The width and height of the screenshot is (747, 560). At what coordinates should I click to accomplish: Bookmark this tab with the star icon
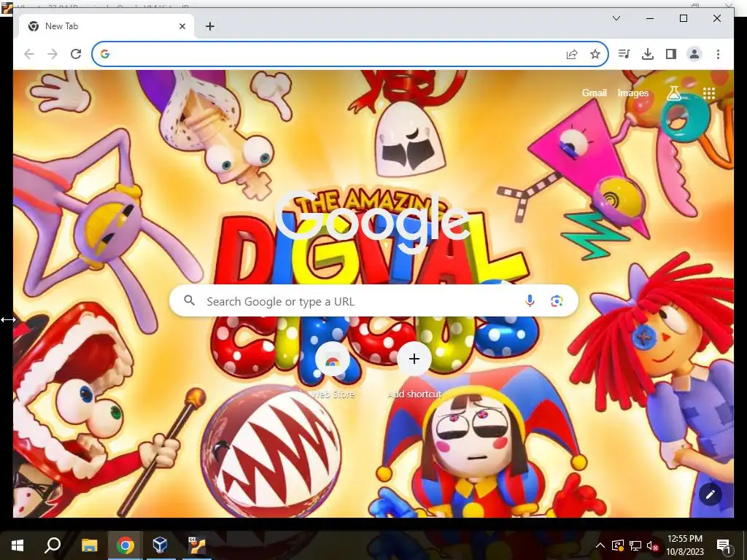(595, 54)
